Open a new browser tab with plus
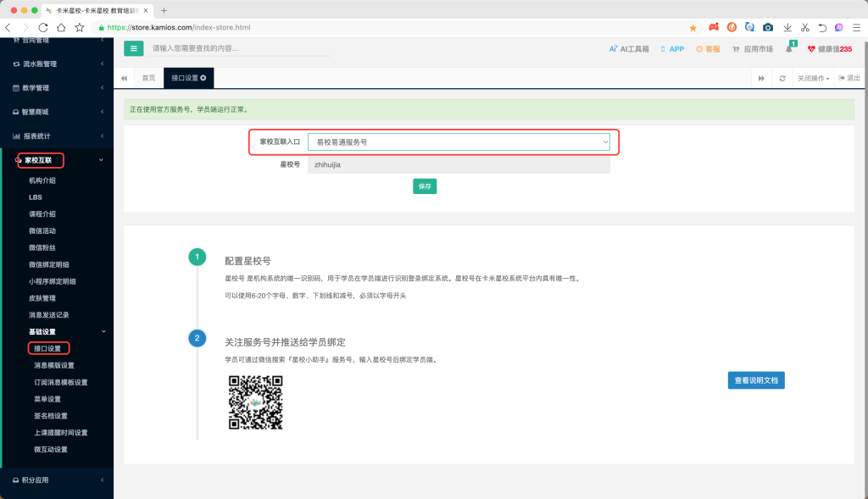Image resolution: width=868 pixels, height=499 pixels. 164,10
